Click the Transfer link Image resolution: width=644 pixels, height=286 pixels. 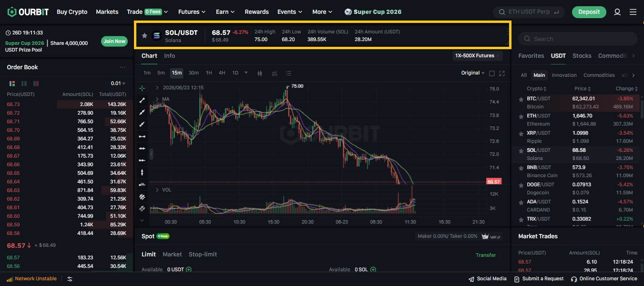point(486,255)
